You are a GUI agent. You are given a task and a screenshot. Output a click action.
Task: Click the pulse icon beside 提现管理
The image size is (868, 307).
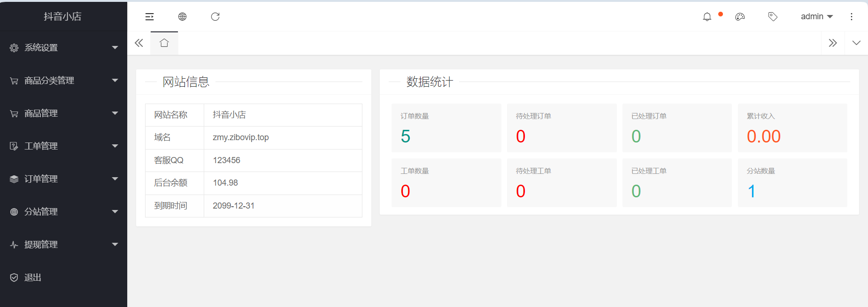[x=14, y=245]
